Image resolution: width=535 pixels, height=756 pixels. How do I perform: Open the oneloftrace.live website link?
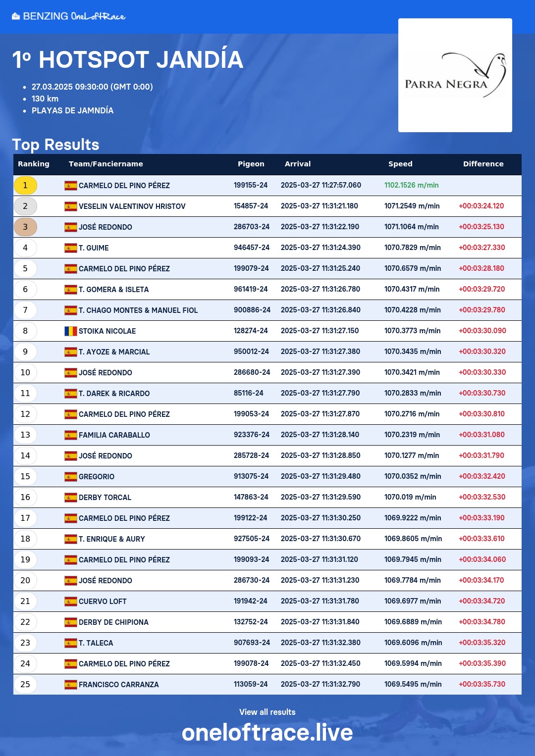tap(267, 733)
